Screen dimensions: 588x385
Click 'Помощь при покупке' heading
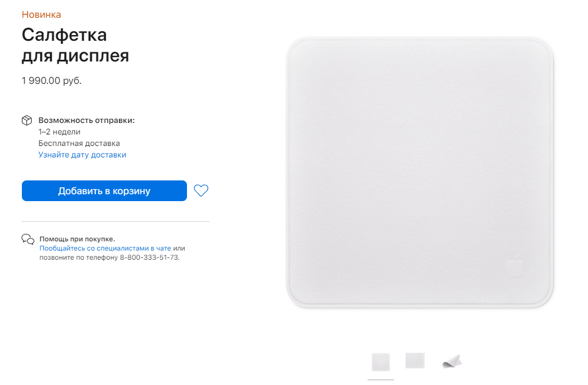(77, 239)
